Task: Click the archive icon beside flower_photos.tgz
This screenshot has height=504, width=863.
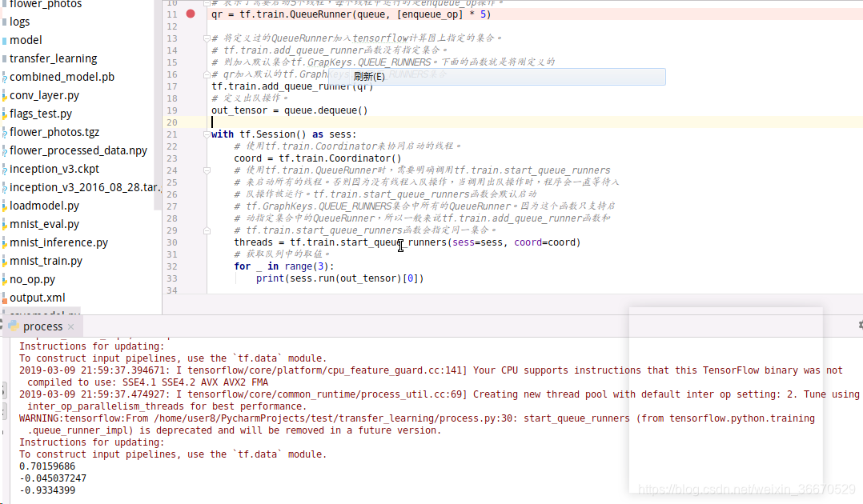Action: click(7, 131)
